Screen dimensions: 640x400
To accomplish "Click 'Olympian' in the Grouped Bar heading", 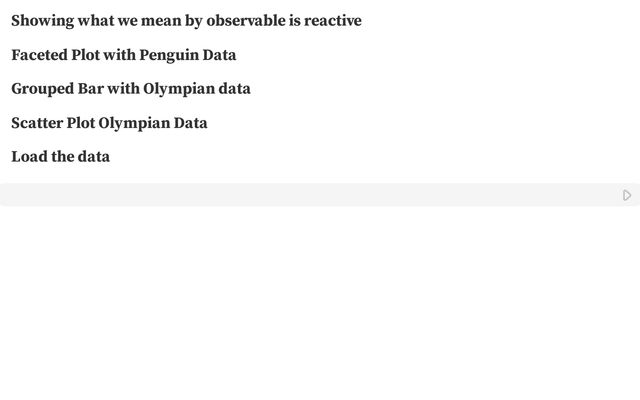I will 179,89.
